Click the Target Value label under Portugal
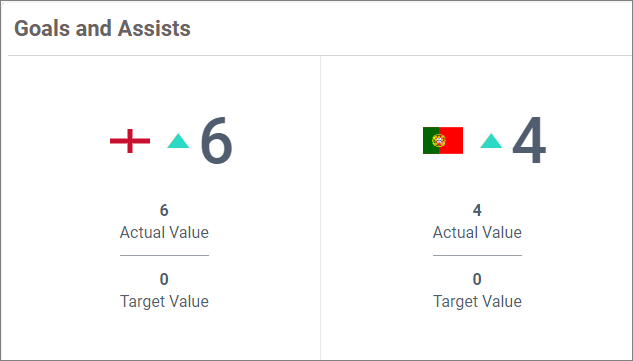The image size is (633, 361). (x=477, y=301)
